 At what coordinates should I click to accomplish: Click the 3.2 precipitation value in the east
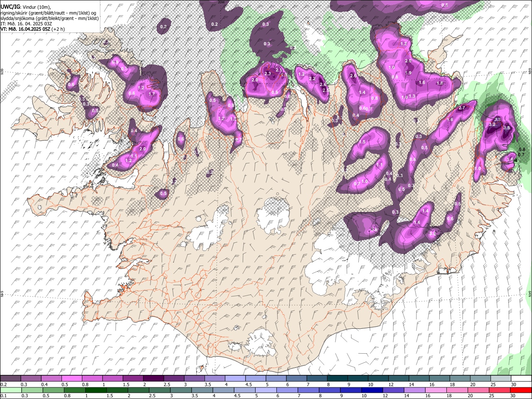pyautogui.click(x=493, y=124)
